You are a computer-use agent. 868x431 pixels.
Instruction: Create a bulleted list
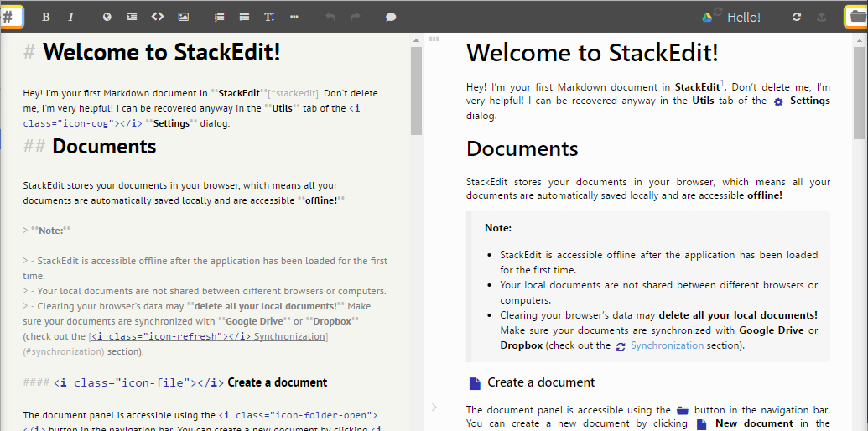(244, 17)
